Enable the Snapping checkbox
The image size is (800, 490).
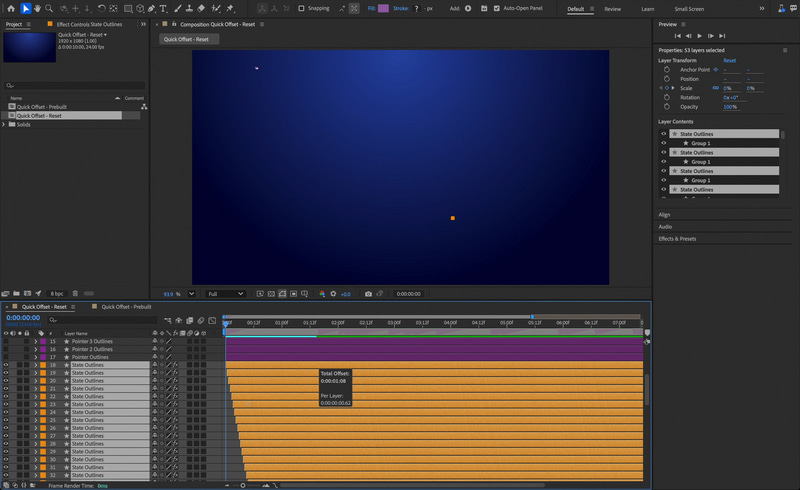click(x=302, y=8)
